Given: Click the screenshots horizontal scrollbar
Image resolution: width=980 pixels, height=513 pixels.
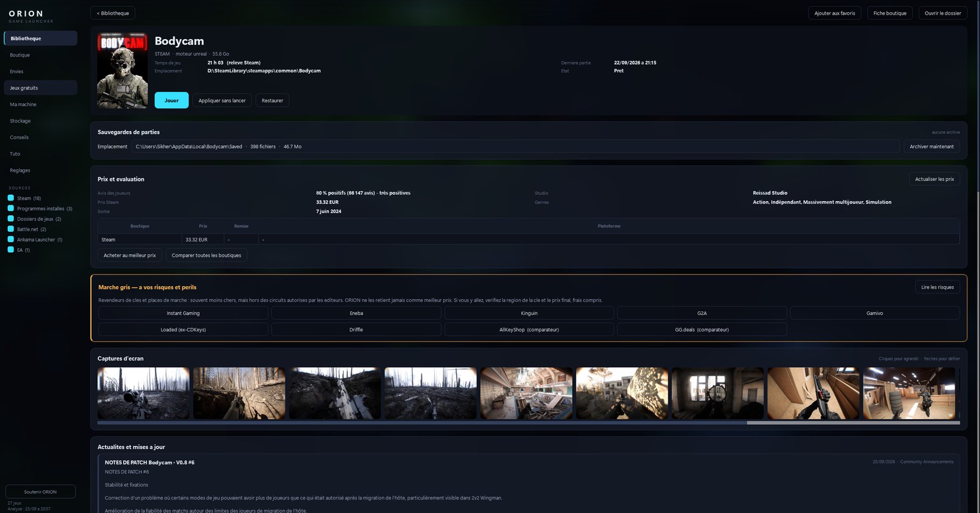Looking at the screenshot, I should click(x=529, y=423).
